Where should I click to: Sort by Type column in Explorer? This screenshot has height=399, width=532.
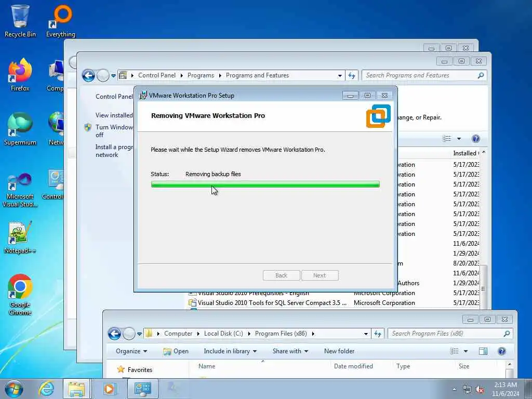point(403,366)
